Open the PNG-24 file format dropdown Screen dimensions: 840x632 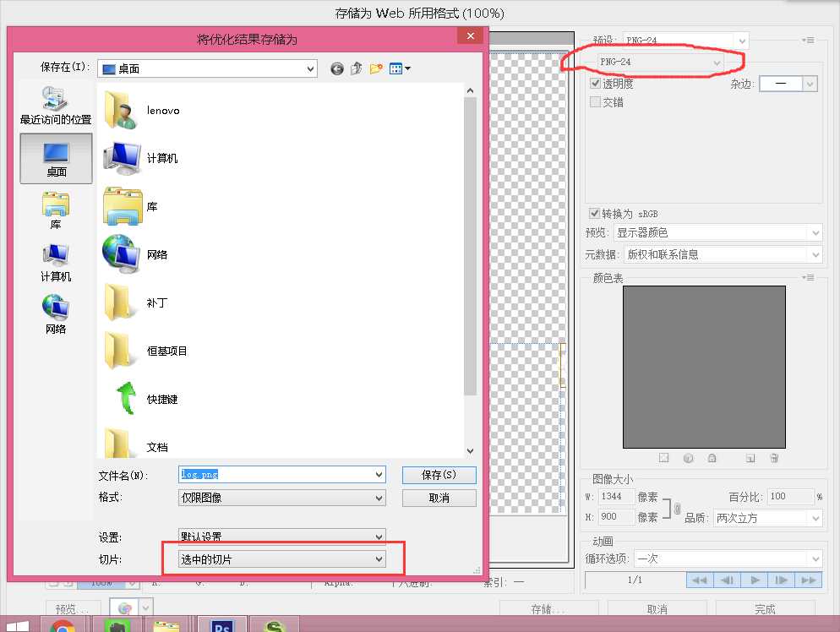click(x=661, y=63)
